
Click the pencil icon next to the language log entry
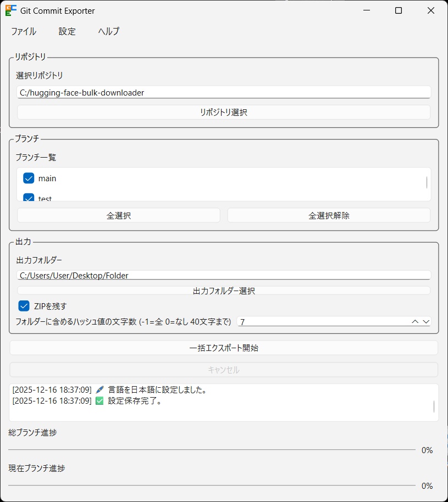click(99, 389)
